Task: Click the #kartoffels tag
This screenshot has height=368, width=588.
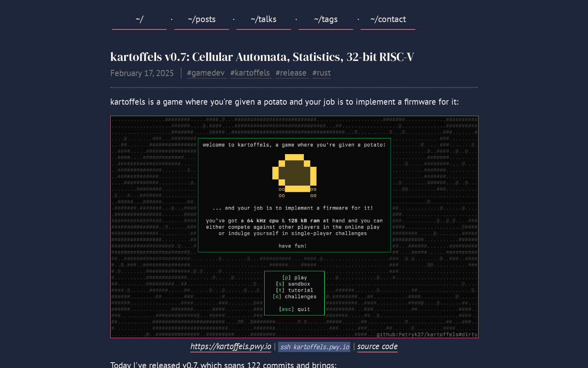Action: [x=251, y=73]
